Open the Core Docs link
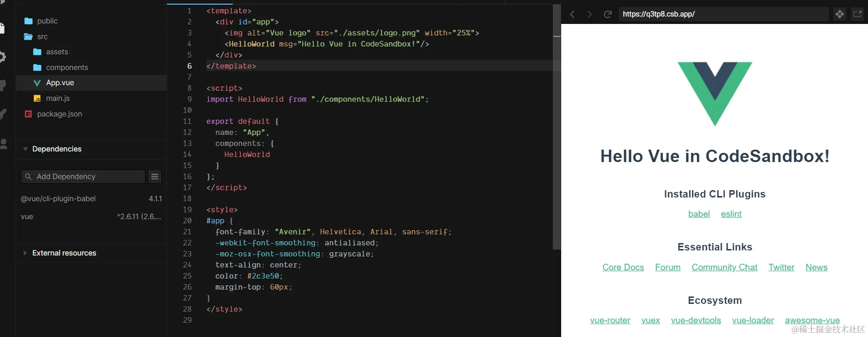868x337 pixels. point(623,267)
